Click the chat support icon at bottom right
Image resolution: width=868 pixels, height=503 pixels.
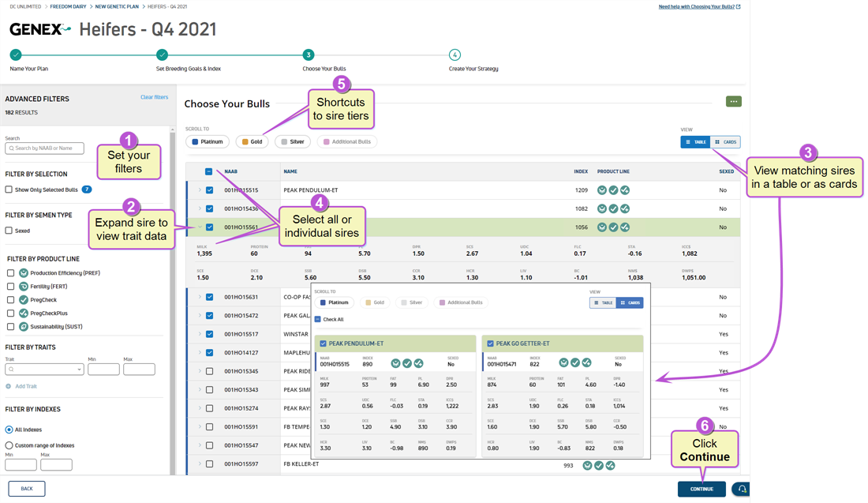pyautogui.click(x=740, y=489)
